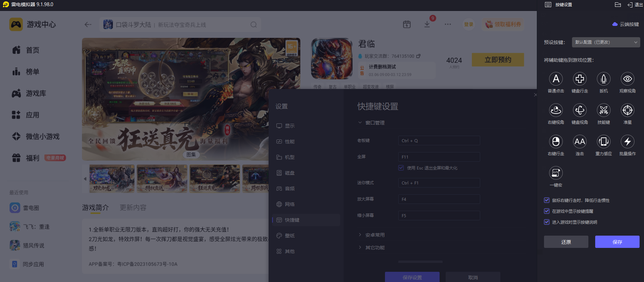Select the 一键宏 macro icon
The image size is (644, 282).
(x=556, y=173)
